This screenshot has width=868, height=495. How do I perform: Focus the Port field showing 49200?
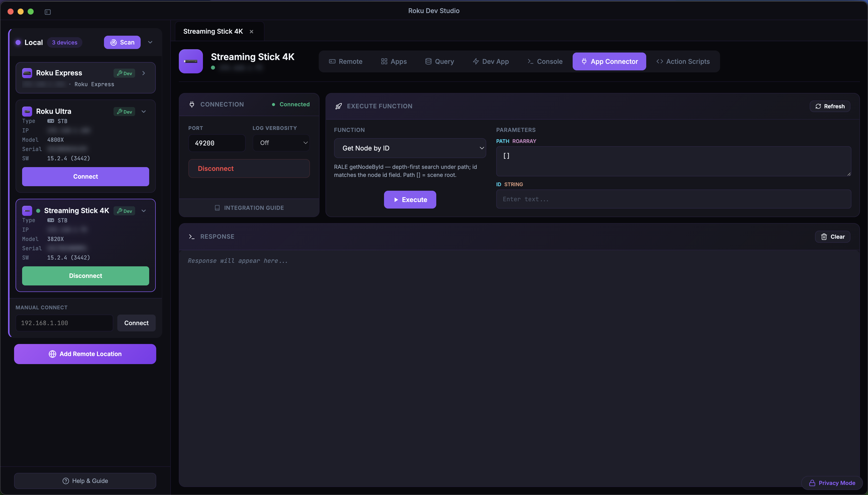point(217,143)
